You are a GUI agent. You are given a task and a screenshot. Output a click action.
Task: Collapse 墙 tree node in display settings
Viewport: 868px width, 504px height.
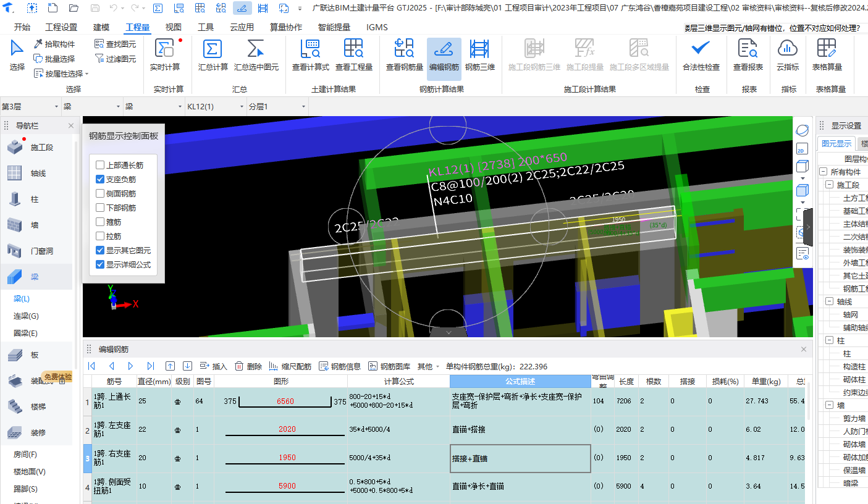830,405
